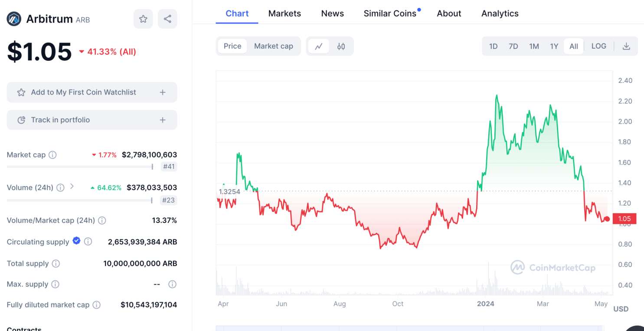Click the $1.05 current price
Image resolution: width=644 pixels, height=331 pixels.
(39, 52)
